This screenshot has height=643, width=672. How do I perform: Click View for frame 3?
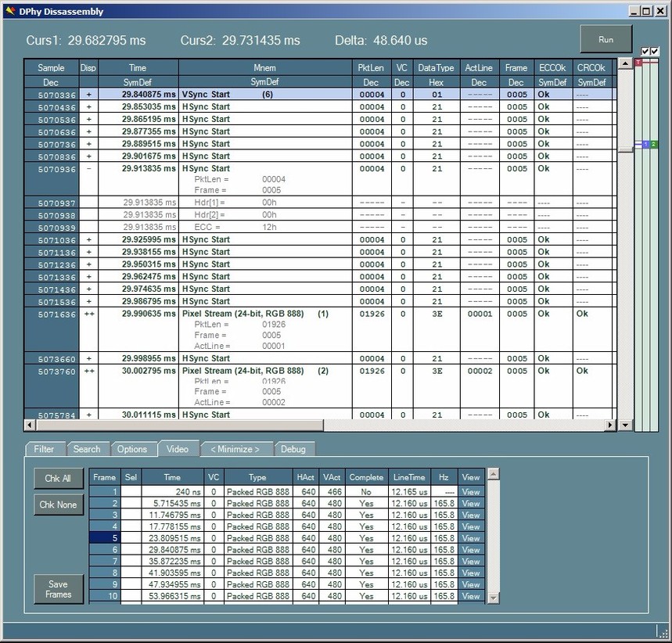(x=471, y=515)
